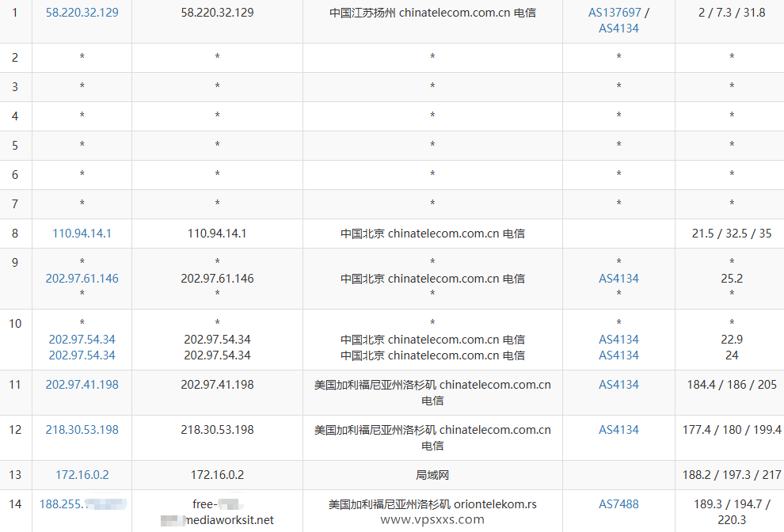784x532 pixels.
Task: Select location text 局域网 in hop 13
Action: (432, 474)
